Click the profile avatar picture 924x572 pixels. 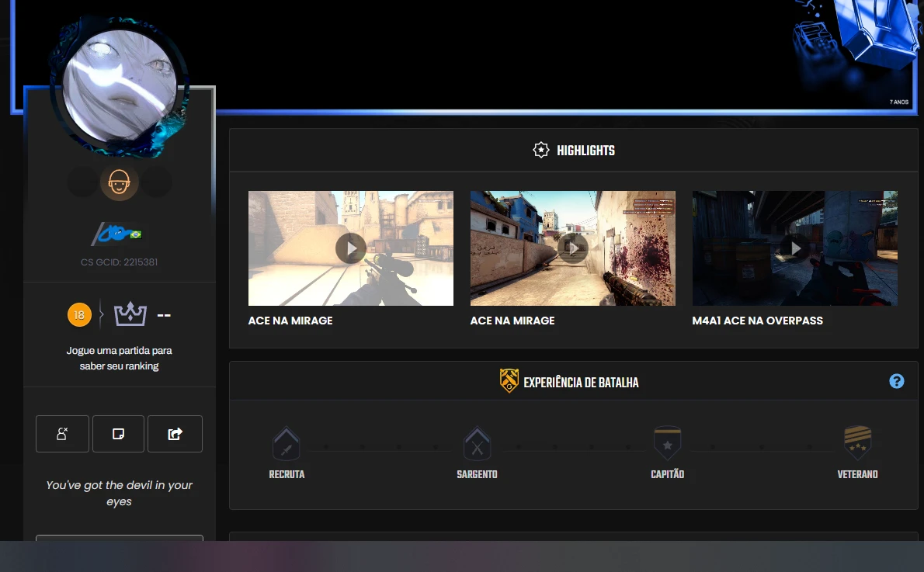[x=118, y=85]
